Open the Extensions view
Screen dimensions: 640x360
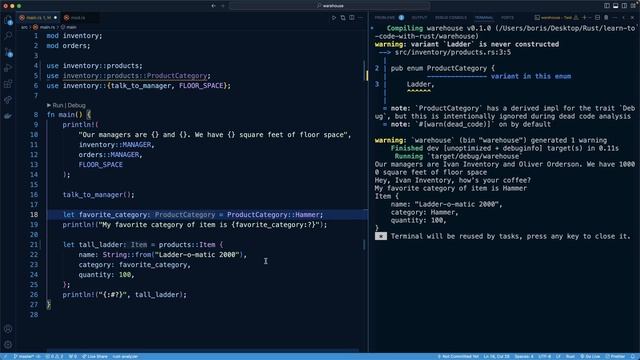[x=8, y=84]
